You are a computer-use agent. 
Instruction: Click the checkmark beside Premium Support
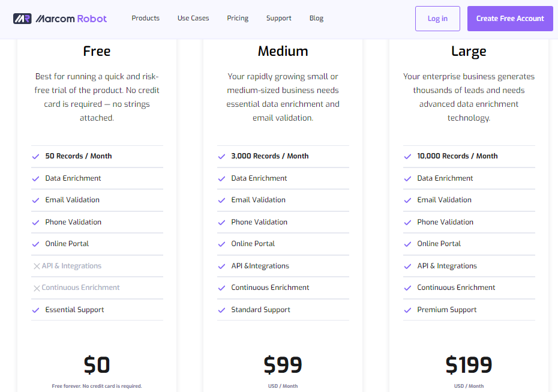click(408, 310)
